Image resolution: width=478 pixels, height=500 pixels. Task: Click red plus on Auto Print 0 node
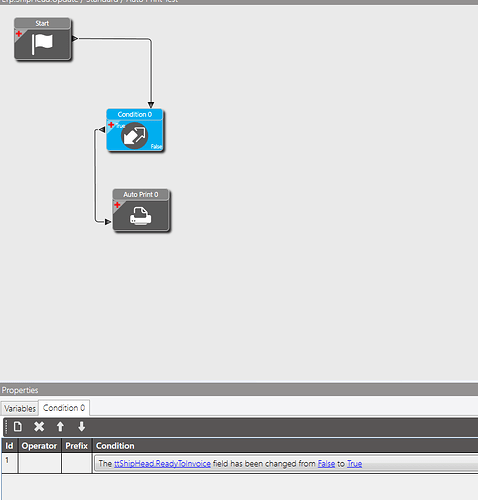point(117,204)
